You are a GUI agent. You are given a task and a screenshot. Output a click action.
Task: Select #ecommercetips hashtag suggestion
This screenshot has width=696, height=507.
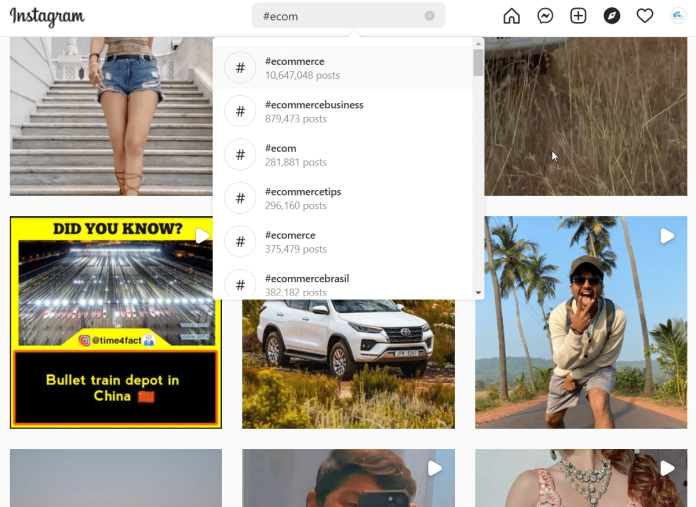pyautogui.click(x=343, y=198)
